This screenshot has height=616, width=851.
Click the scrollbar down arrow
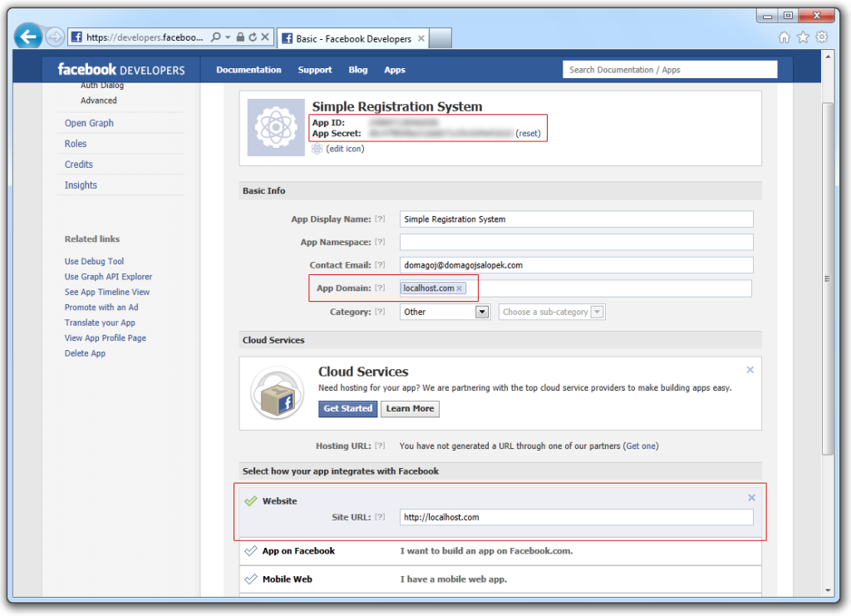pos(828,590)
